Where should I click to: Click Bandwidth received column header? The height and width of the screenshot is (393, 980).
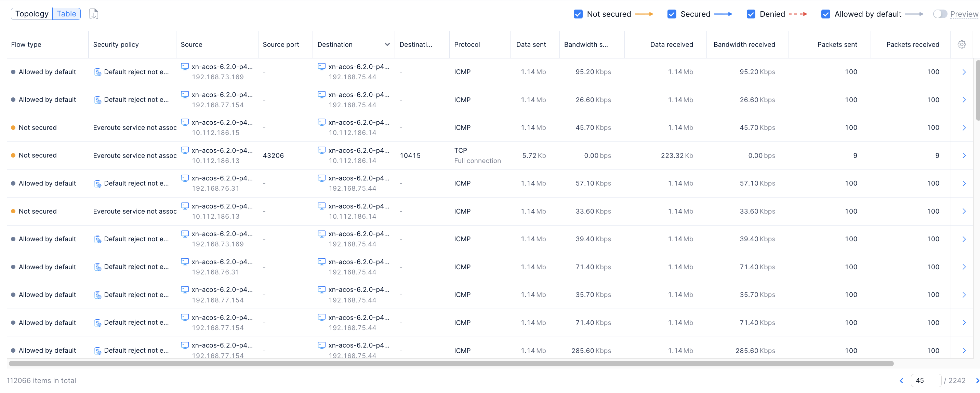(744, 44)
